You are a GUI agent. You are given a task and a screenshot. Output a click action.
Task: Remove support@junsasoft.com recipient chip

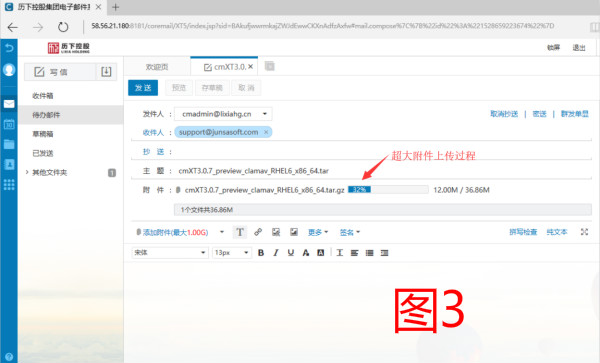click(266, 132)
